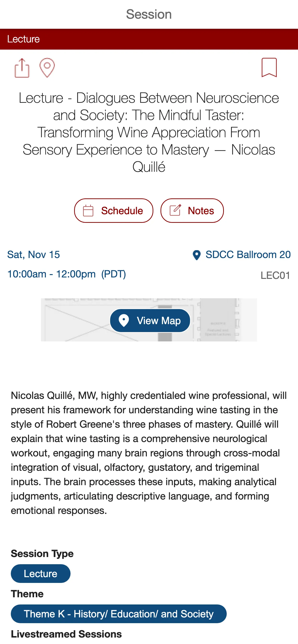Click the 10:00am - 12:00pm time
Viewport: 298px width, 644px height.
coord(66,274)
